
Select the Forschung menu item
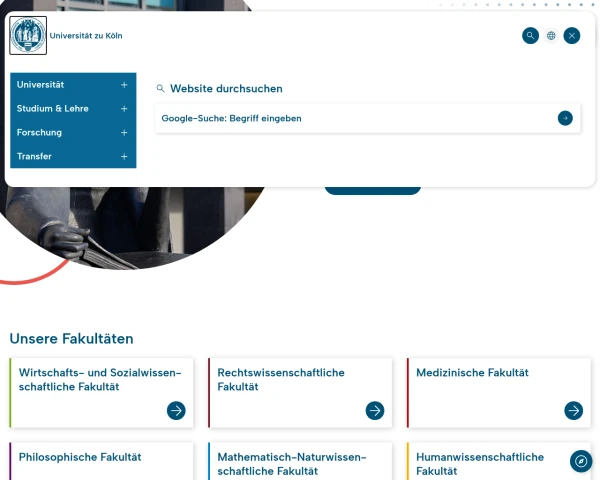pos(39,133)
